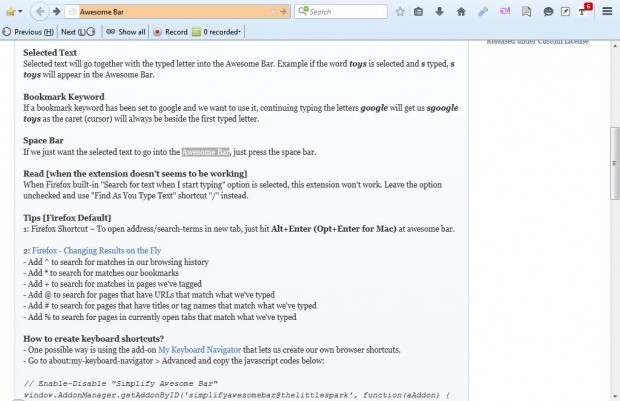620x401 pixels.
Task: Click the vertical scrollbar thumb
Action: tap(615, 163)
